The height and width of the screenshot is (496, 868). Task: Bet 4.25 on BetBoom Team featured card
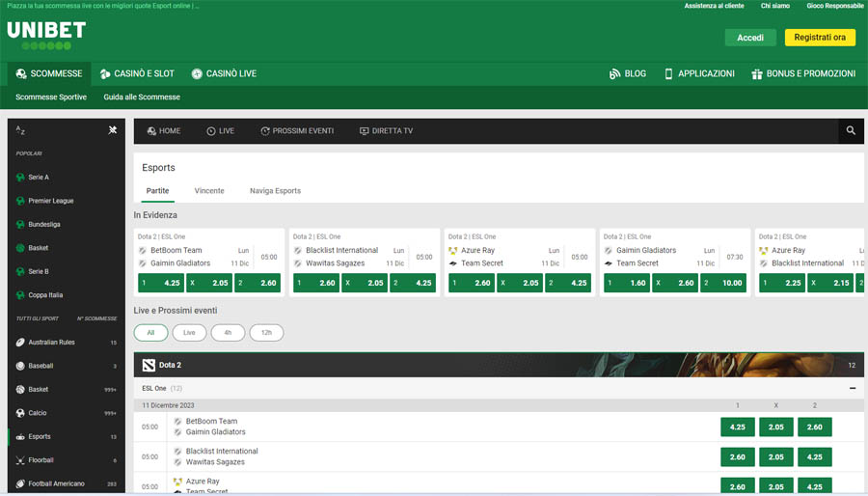pyautogui.click(x=161, y=283)
